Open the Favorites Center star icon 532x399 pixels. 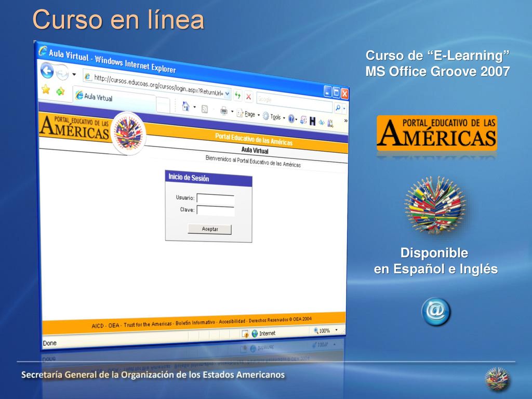(46, 89)
